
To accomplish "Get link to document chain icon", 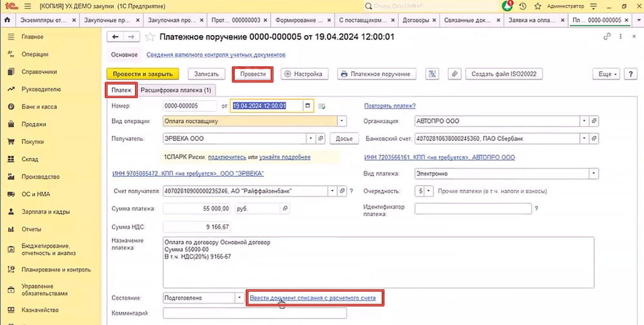I will (607, 37).
